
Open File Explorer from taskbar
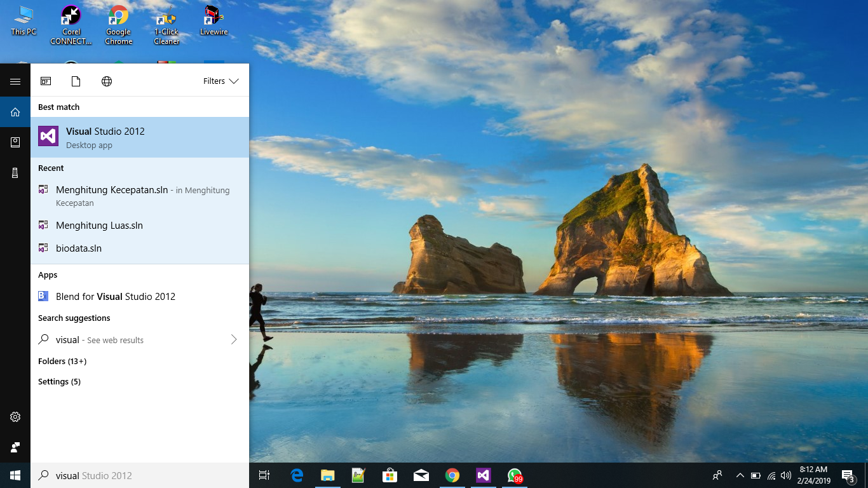tap(328, 475)
